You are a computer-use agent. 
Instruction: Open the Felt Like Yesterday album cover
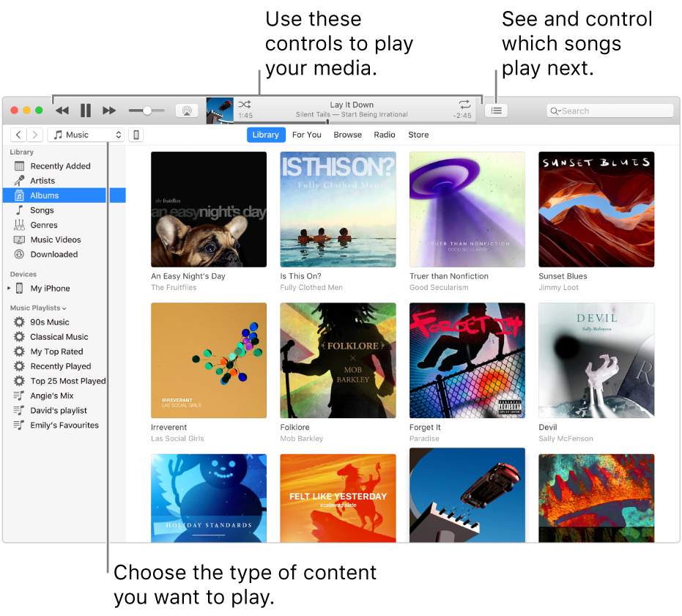pyautogui.click(x=338, y=498)
